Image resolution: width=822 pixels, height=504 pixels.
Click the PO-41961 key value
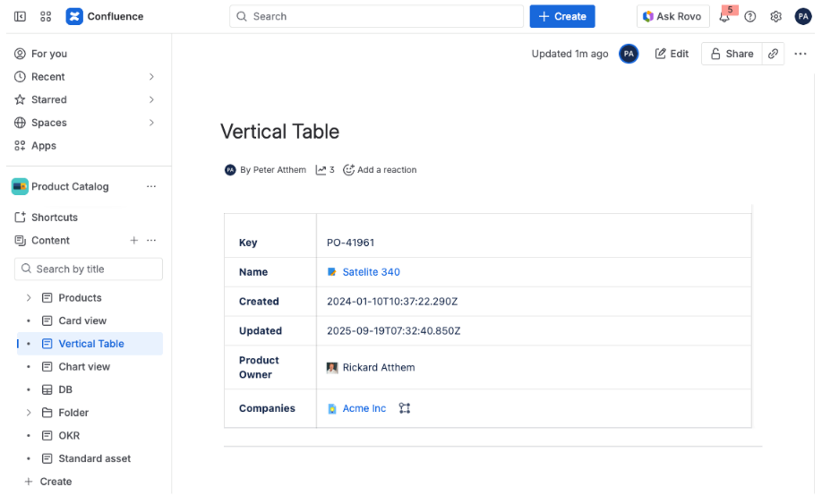(x=350, y=243)
